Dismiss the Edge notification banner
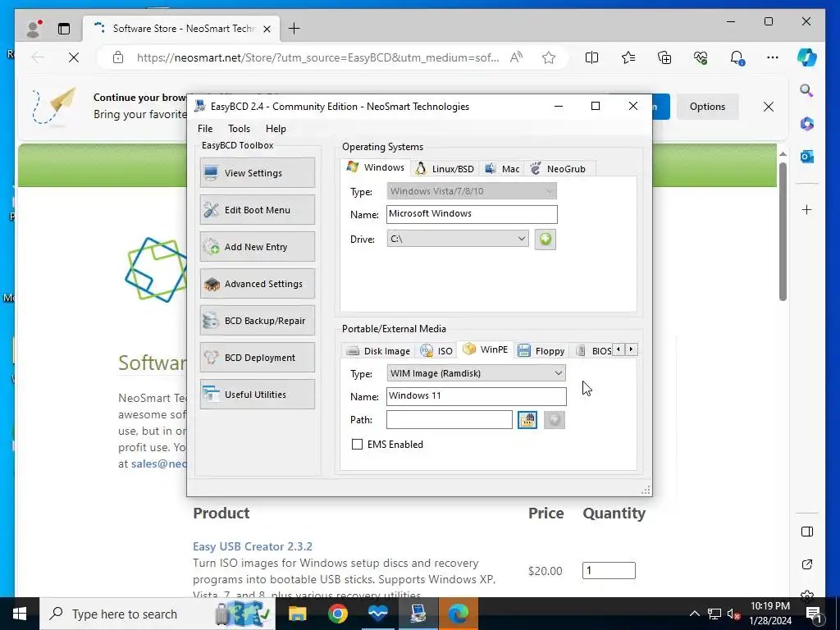The width and height of the screenshot is (840, 630). [x=768, y=107]
